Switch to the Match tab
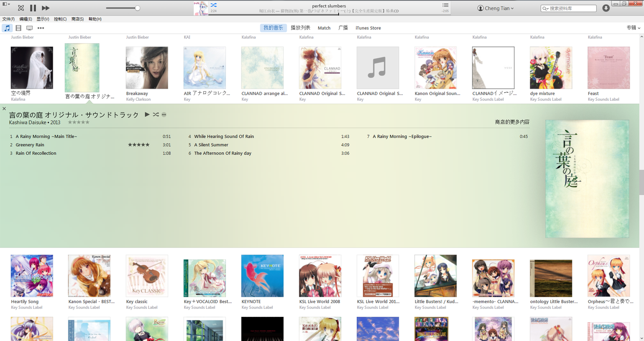The width and height of the screenshot is (644, 341). [324, 28]
